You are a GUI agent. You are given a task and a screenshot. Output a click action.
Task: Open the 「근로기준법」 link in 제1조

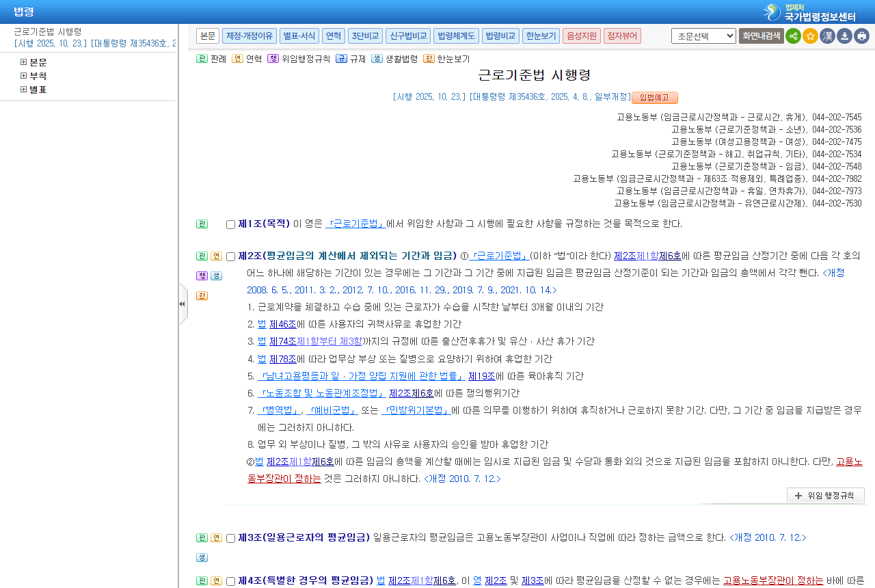[x=355, y=224]
